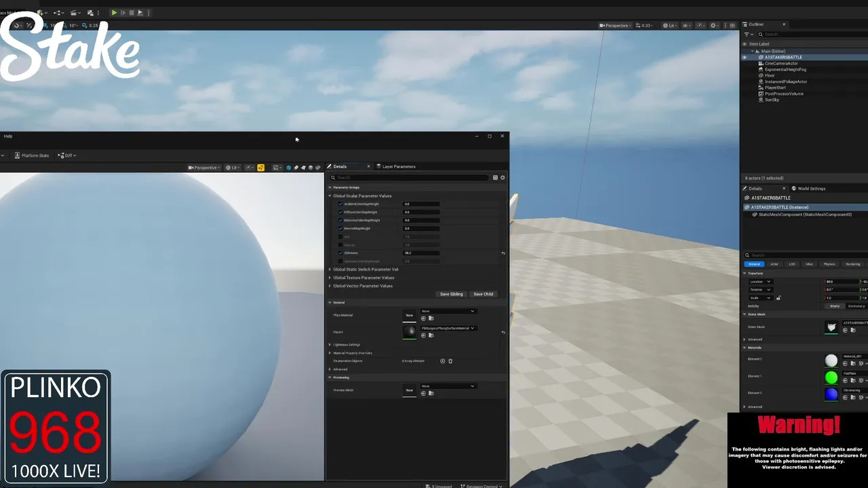
Task: Click the Shininess value field
Action: [x=422, y=253]
